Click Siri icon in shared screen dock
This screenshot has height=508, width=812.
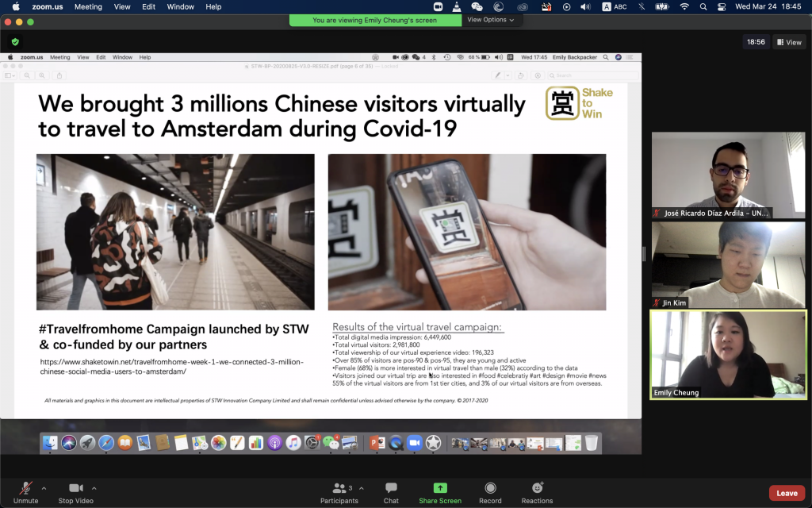pos(69,443)
